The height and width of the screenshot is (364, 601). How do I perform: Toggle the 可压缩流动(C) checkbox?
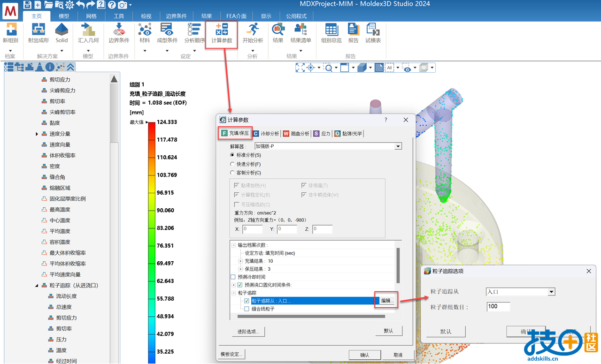pyautogui.click(x=237, y=205)
